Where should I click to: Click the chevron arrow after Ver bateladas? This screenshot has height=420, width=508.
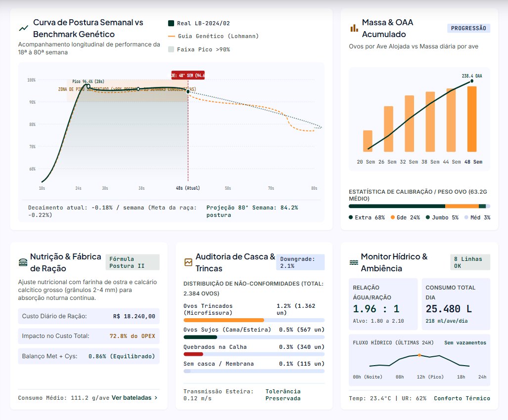coord(156,398)
